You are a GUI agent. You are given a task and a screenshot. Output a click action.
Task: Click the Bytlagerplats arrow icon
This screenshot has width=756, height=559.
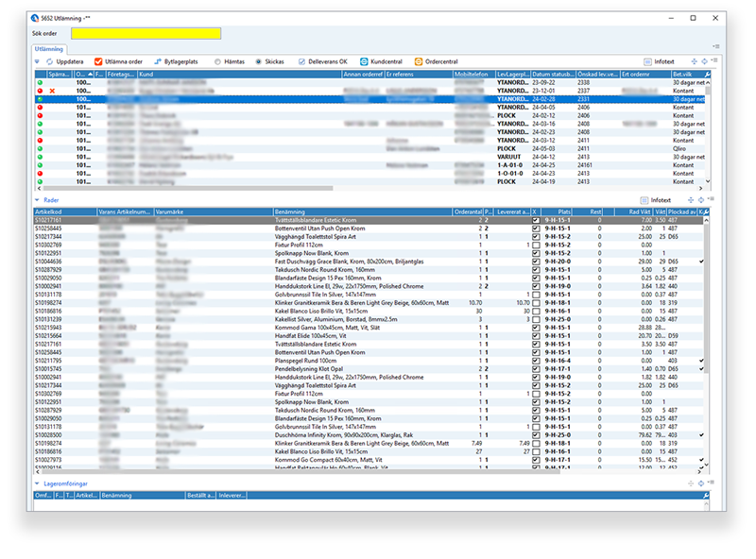point(157,61)
